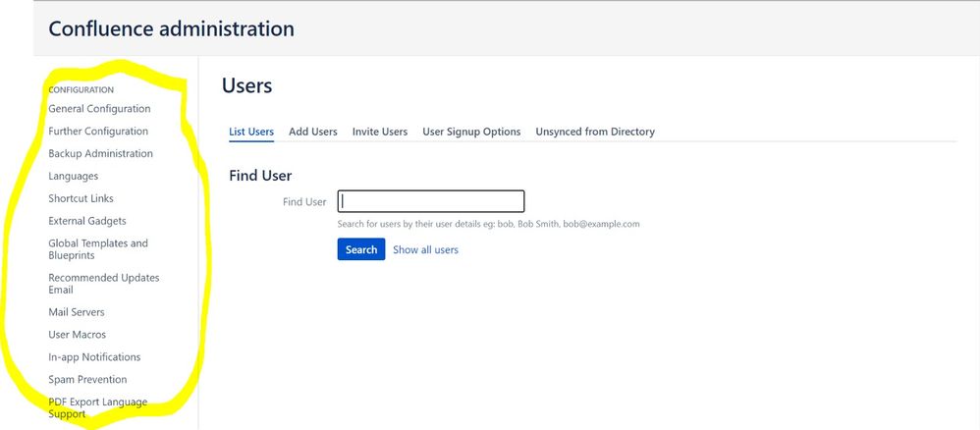The image size is (980, 430).
Task: Open In-app Notifications settings
Action: pos(94,357)
